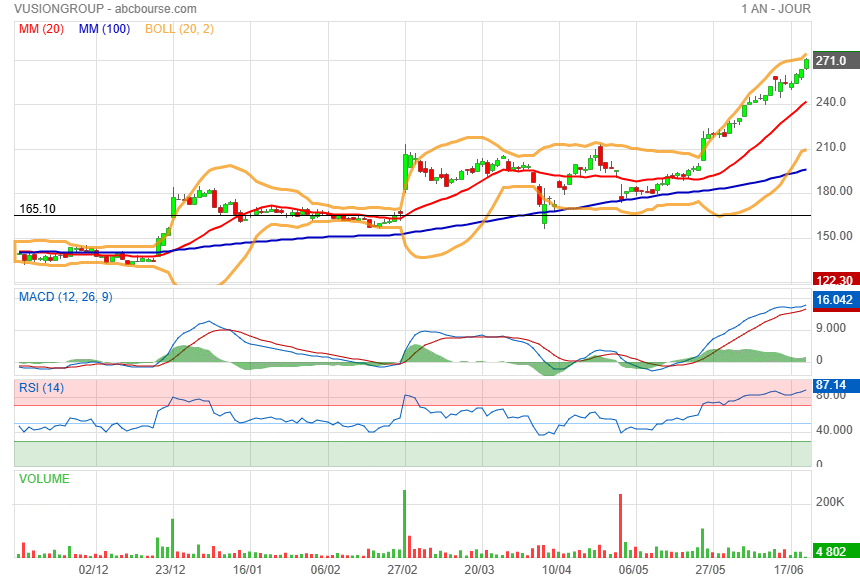Click the VUSIONGROUP - abcbourse.com title
The image size is (860, 580).
91,9
